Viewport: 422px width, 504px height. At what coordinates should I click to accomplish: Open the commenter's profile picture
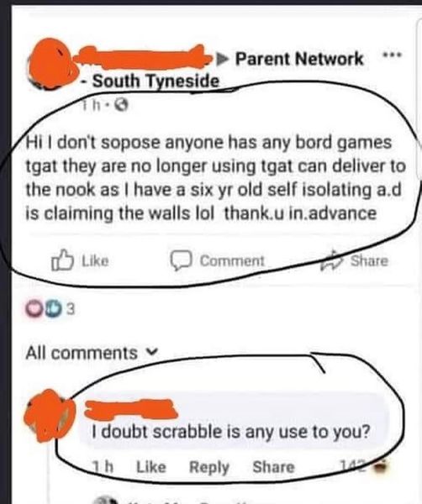(x=50, y=415)
